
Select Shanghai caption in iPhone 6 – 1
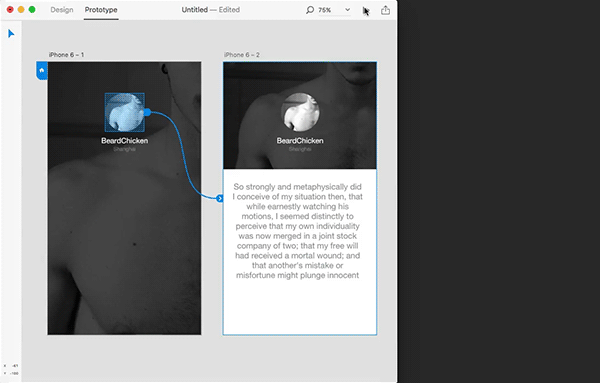pyautogui.click(x=125, y=149)
